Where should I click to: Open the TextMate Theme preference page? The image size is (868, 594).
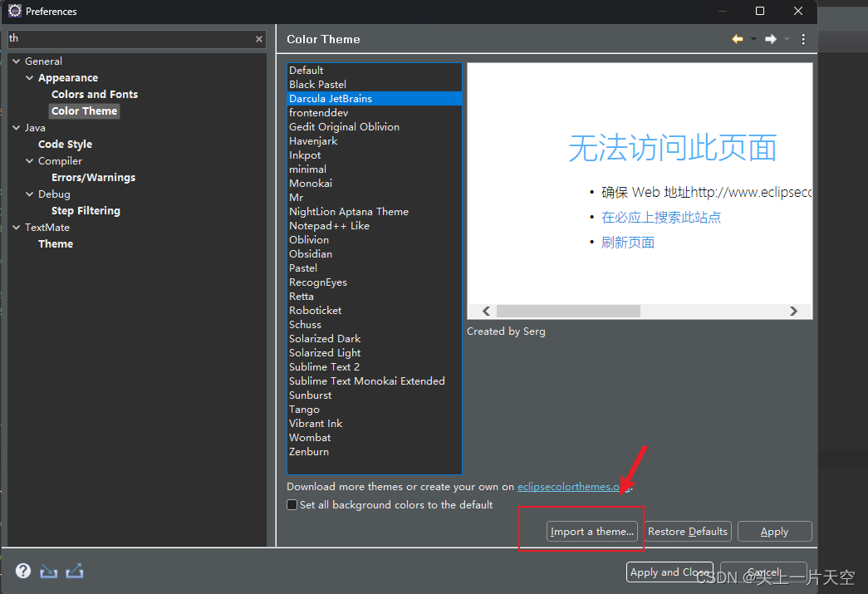click(x=56, y=244)
